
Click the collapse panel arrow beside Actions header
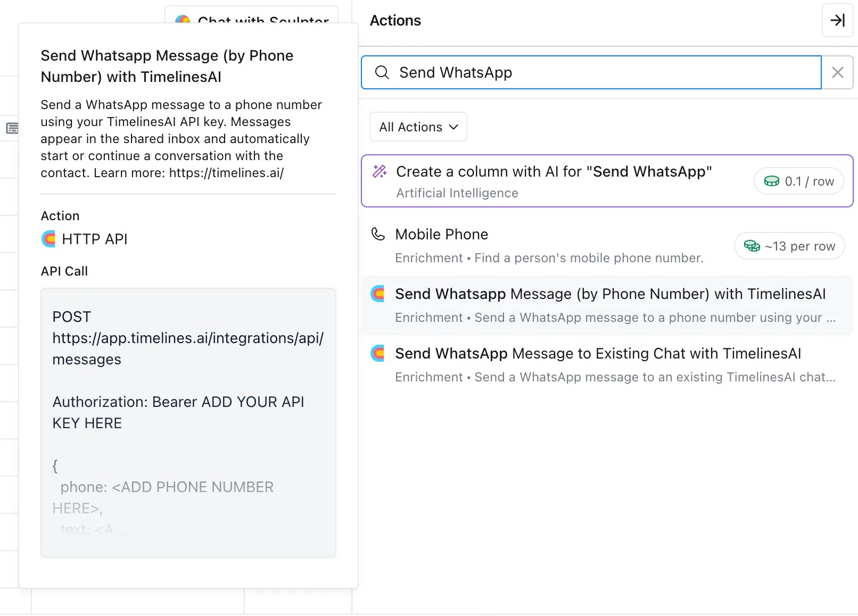[837, 21]
